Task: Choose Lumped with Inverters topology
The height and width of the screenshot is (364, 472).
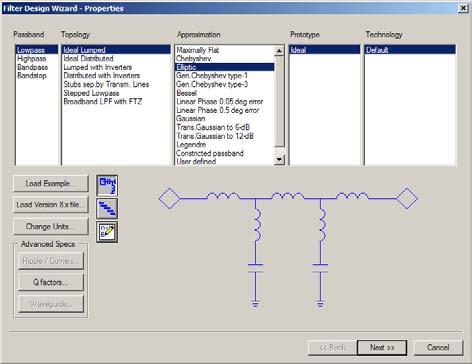Action: tap(116, 67)
